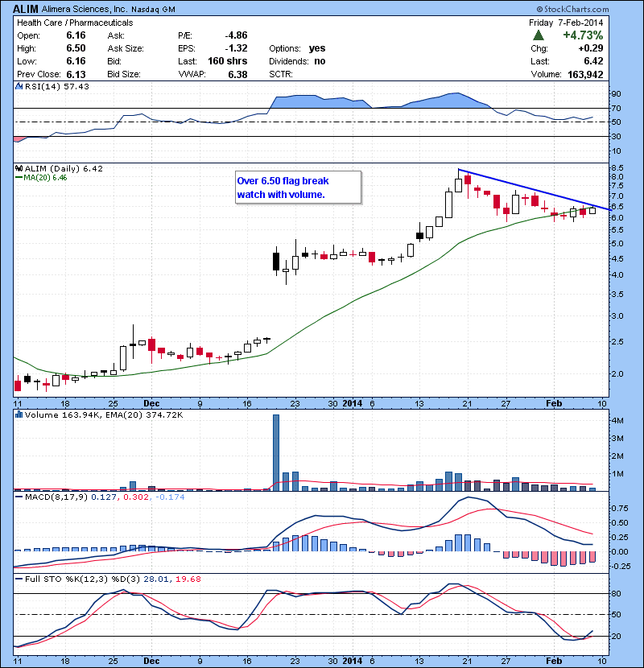Click the Full STO legend line marker
The height and width of the screenshot is (668, 644).
point(19,579)
